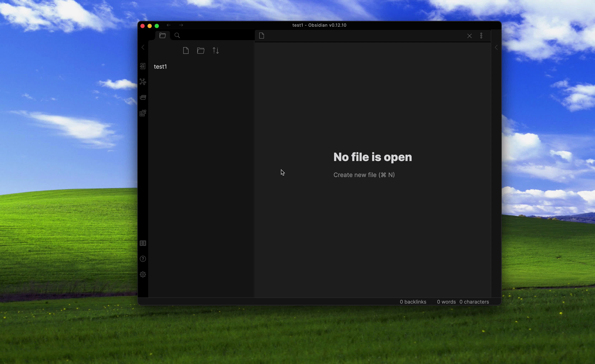Switch to the Search tab
This screenshot has height=364, width=595.
177,36
